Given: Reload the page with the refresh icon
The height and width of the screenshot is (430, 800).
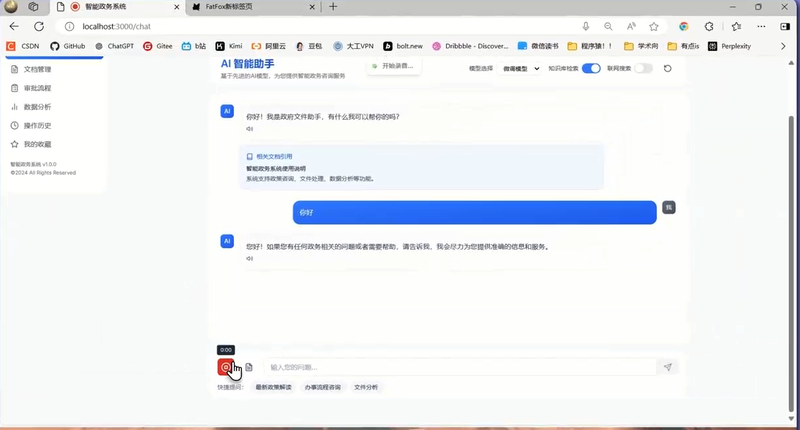Looking at the screenshot, I should coord(39,27).
